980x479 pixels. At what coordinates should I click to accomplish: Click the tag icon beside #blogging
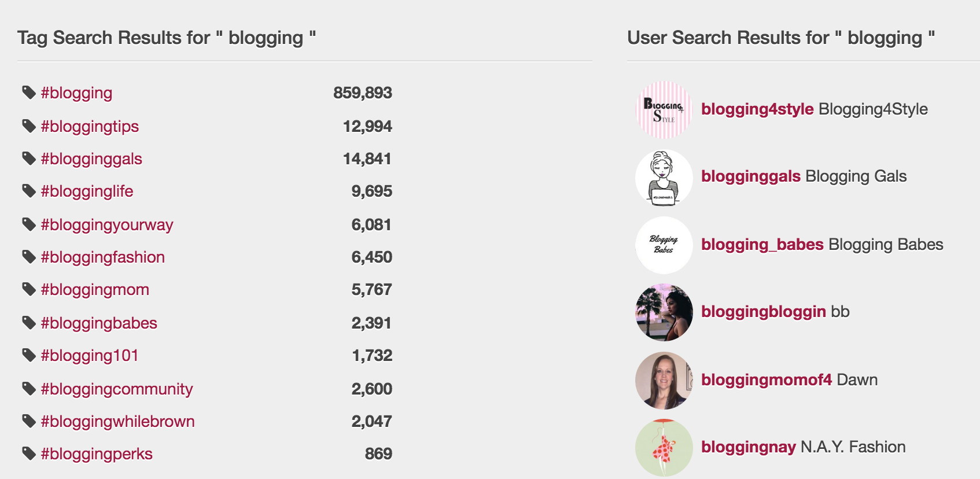pyautogui.click(x=29, y=93)
